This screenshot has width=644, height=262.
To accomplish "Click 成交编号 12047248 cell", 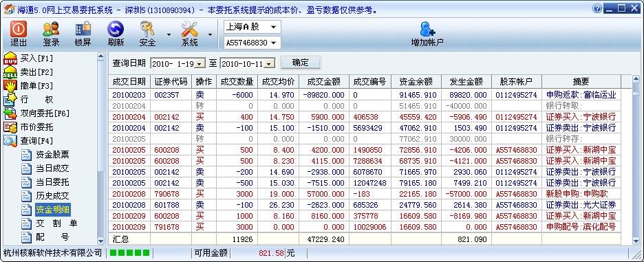I will [370, 183].
